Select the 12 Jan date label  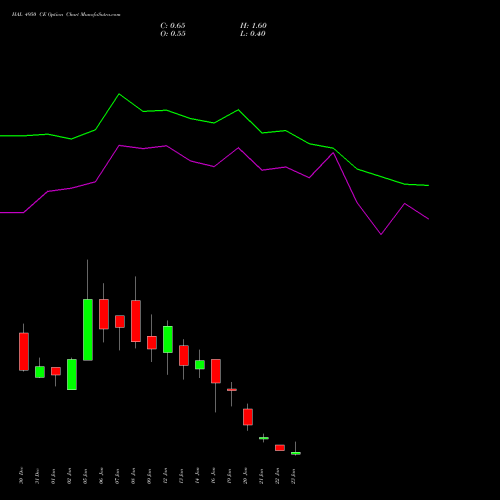click(165, 476)
